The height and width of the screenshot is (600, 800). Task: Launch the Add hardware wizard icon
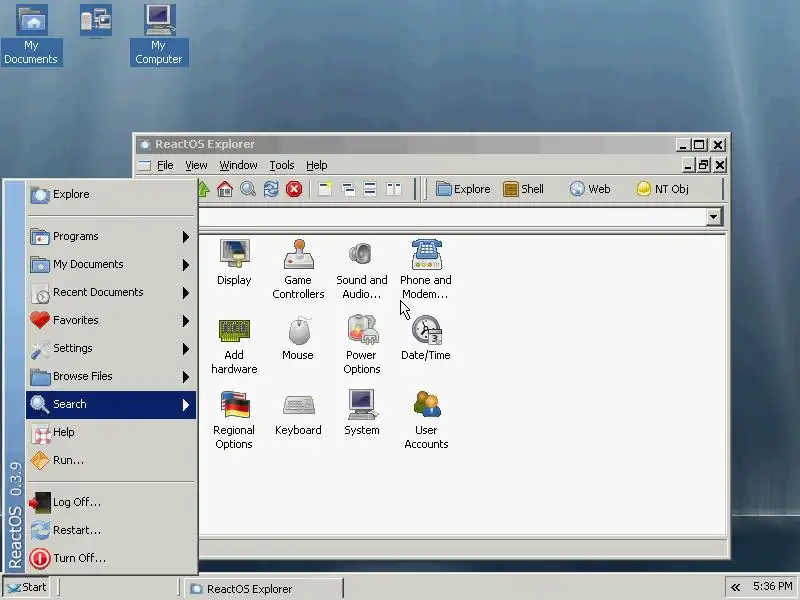pos(234,345)
